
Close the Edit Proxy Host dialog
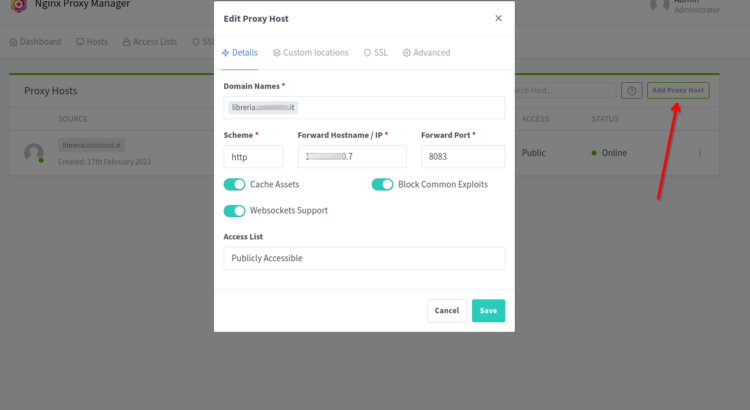(x=498, y=18)
